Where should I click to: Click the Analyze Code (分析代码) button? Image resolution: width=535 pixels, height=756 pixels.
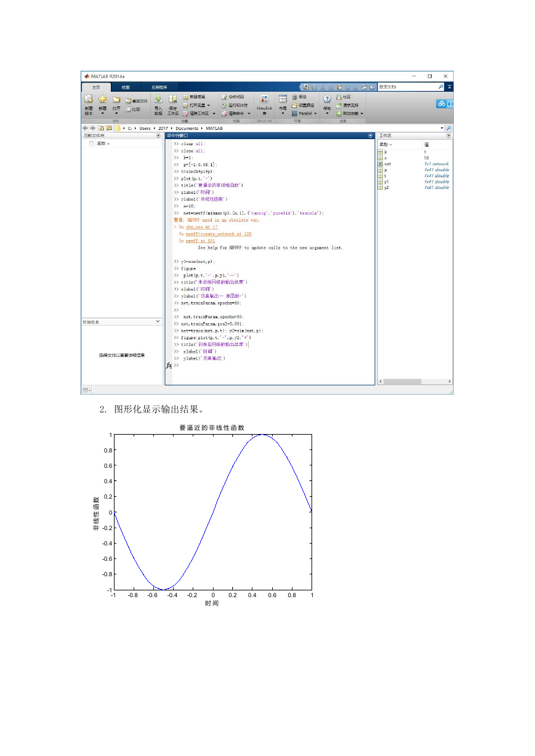coord(233,97)
